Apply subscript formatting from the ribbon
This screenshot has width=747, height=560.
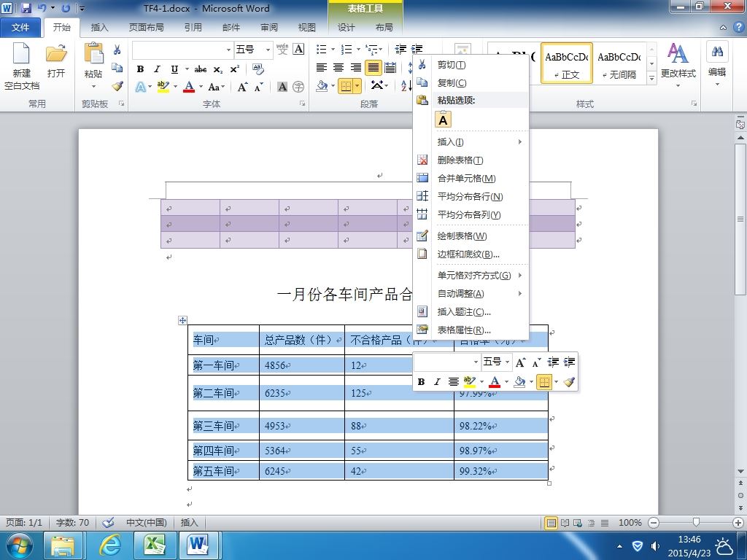(217, 69)
